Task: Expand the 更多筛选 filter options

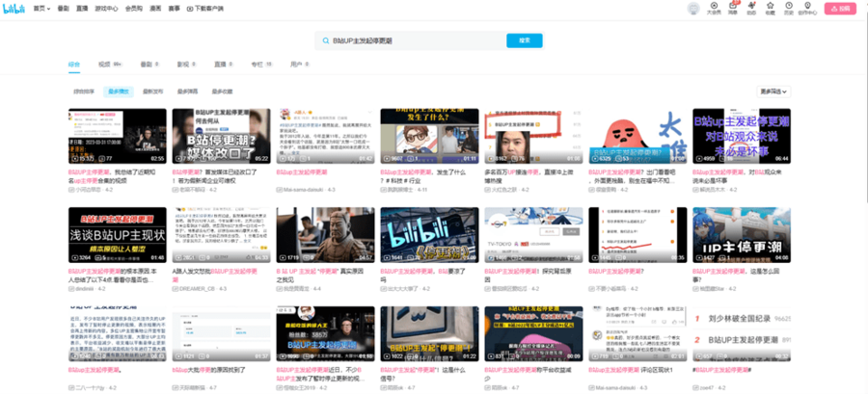Action: (776, 92)
